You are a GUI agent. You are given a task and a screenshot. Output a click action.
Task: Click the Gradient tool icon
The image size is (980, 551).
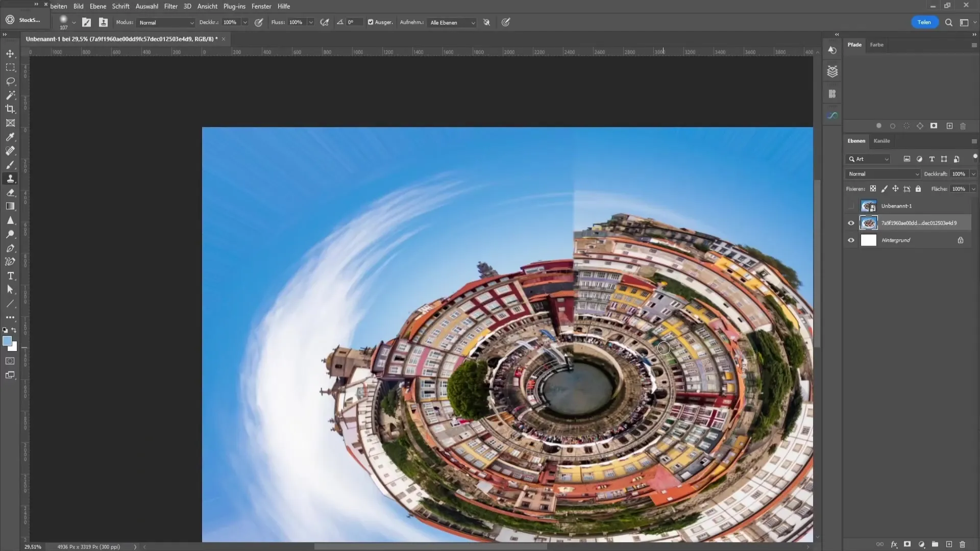pyautogui.click(x=10, y=206)
